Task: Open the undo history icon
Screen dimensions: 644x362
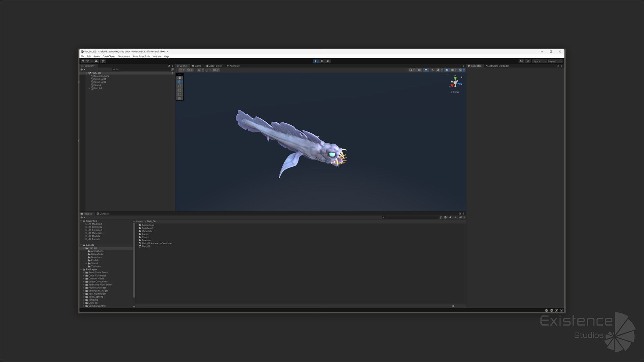Action: (x=521, y=61)
